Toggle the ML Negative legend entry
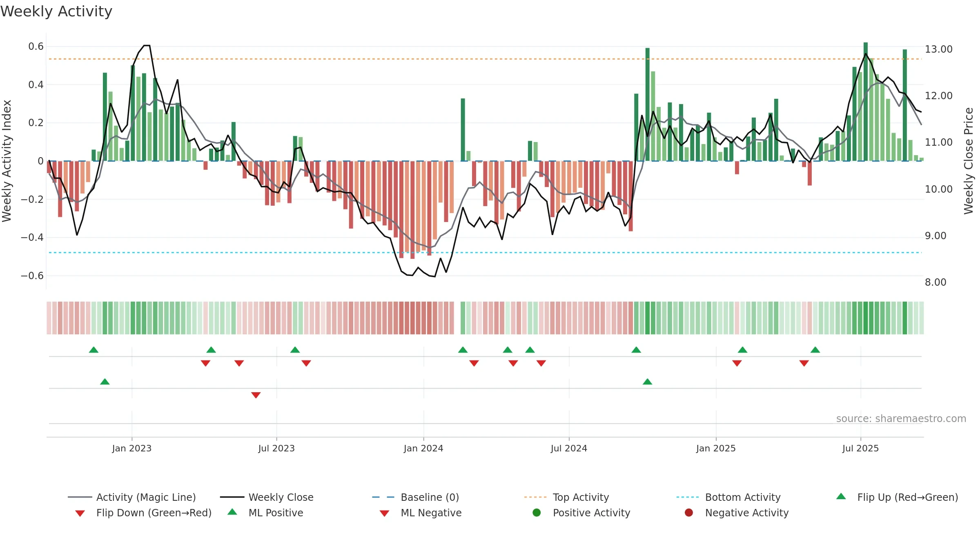Image resolution: width=980 pixels, height=551 pixels. 421,513
